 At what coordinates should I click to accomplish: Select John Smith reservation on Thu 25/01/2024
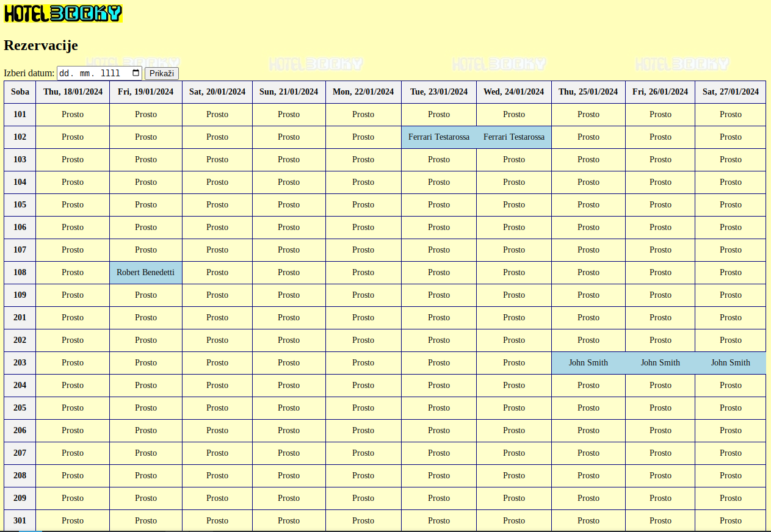(x=588, y=363)
